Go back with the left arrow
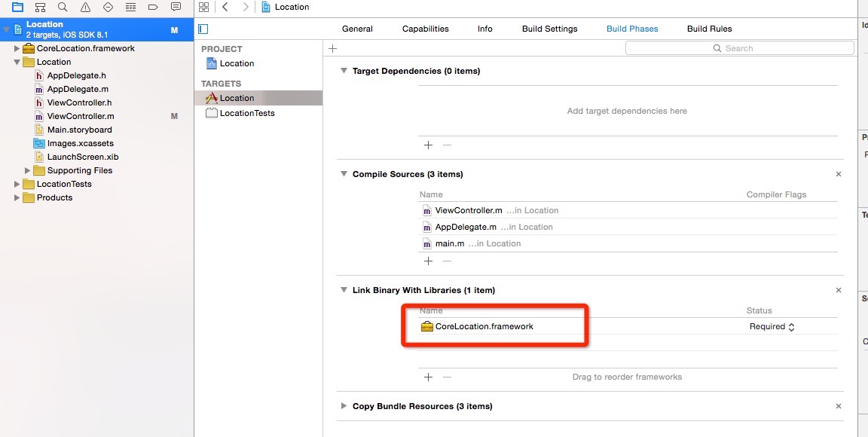Screen dimensions: 868x437 pyautogui.click(x=225, y=7)
